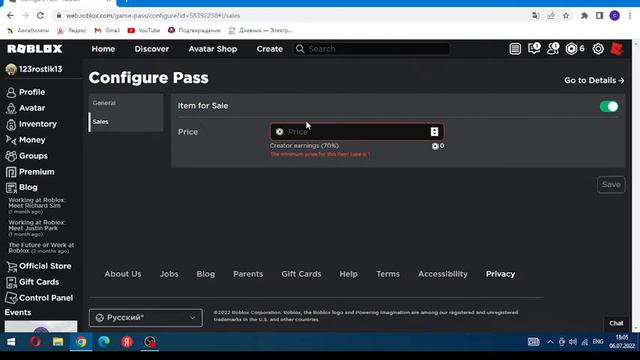Screen dimensions: 640x360
Task: Open The Future of Work post
Action: coord(41,248)
